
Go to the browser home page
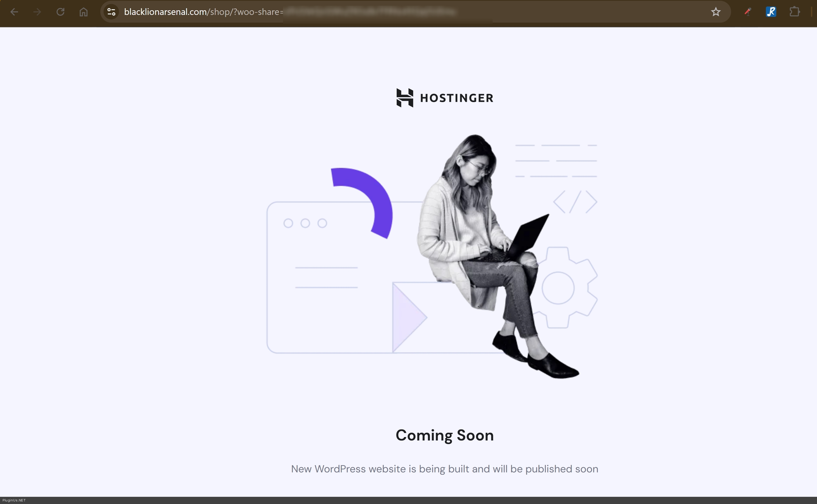point(83,12)
